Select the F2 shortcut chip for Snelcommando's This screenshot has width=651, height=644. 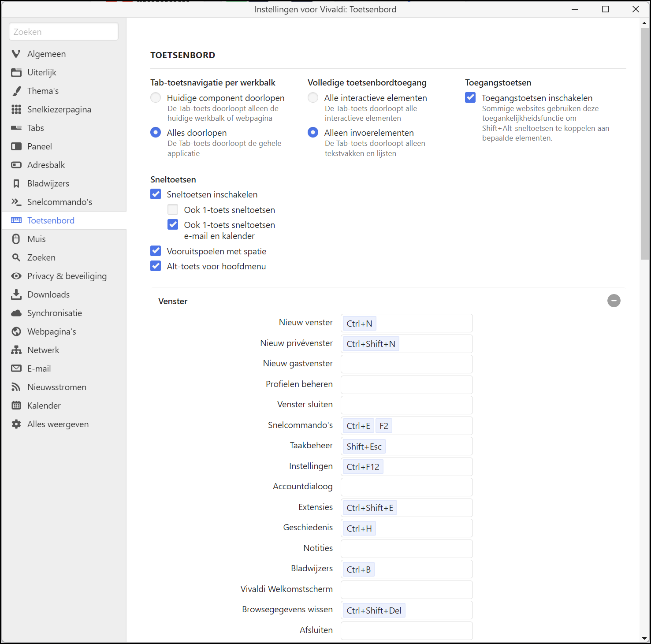[384, 426]
